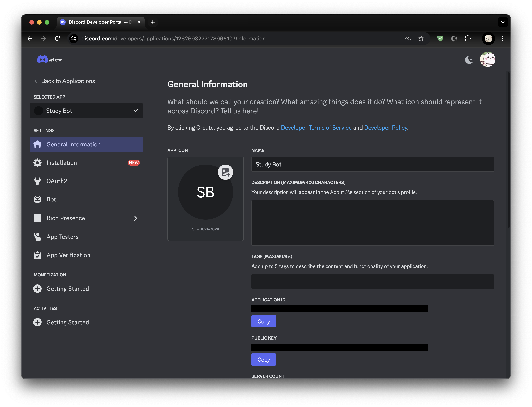Viewport: 532px width, 407px height.
Task: Copy the Public Key
Action: tap(264, 360)
